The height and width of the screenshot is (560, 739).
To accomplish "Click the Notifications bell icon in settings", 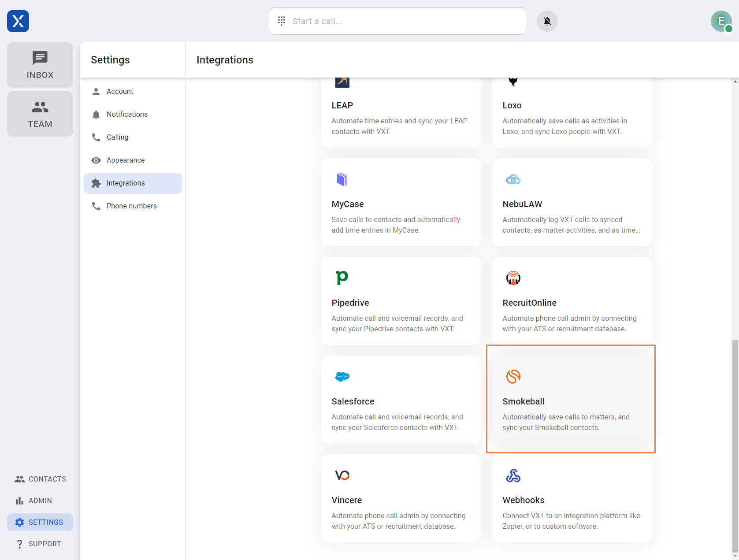I will coord(96,115).
